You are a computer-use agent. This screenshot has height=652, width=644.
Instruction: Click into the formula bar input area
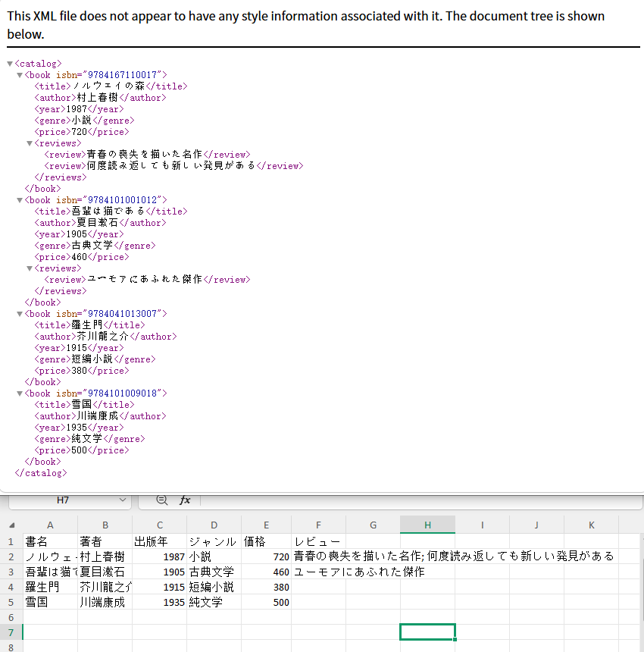pyautogui.click(x=421, y=500)
